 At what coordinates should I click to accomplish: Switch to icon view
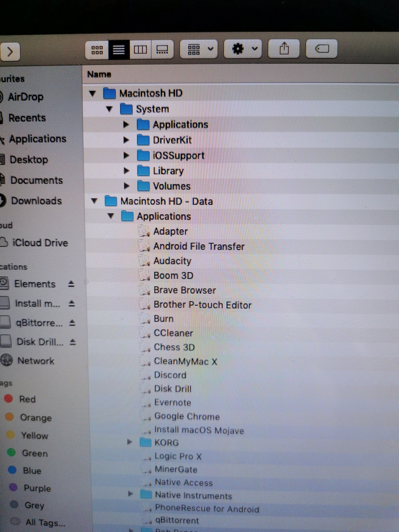97,50
